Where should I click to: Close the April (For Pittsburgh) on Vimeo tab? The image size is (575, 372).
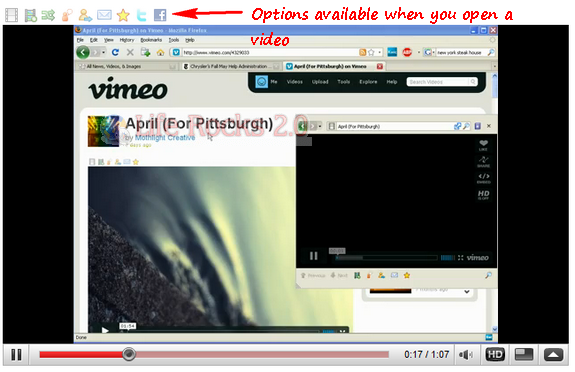click(380, 66)
